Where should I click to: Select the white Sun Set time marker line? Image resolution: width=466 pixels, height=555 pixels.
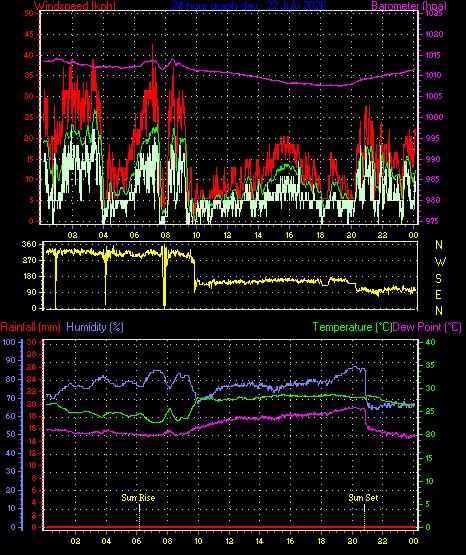point(364,508)
